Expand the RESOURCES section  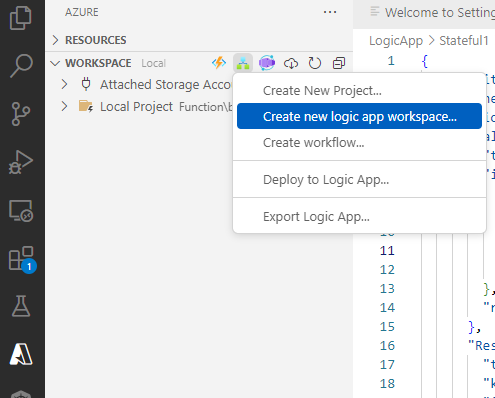tap(89, 40)
